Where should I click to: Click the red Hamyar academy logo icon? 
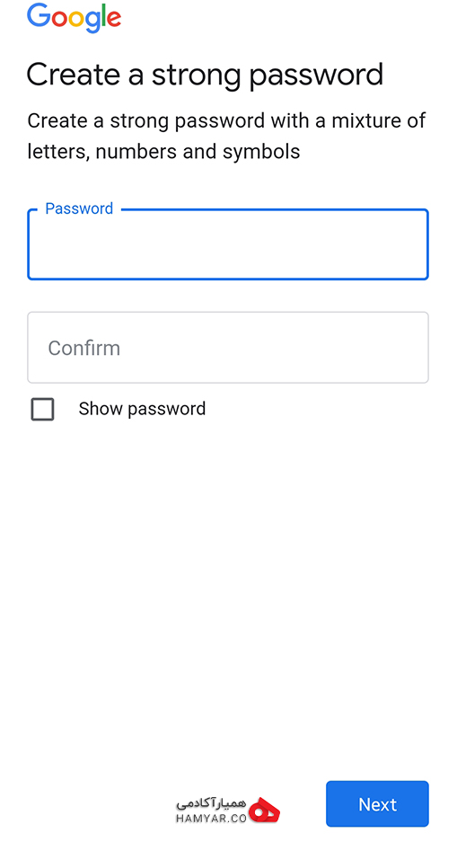(x=264, y=810)
